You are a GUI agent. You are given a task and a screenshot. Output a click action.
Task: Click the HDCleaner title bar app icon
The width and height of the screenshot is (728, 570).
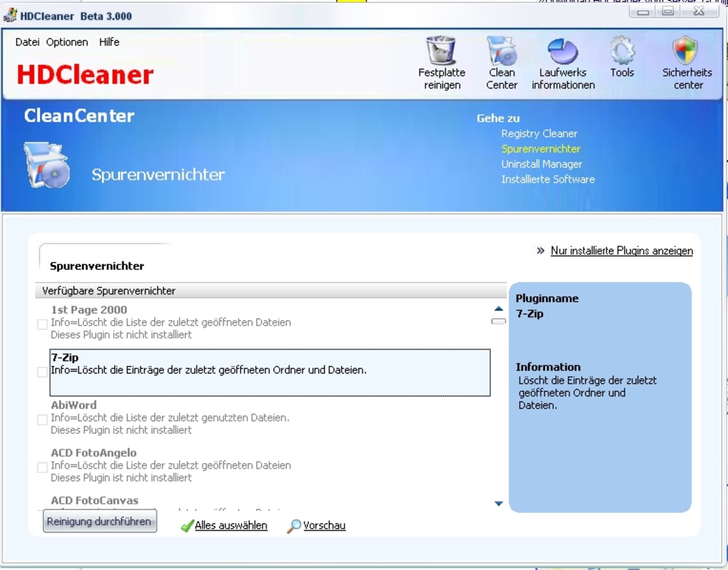tap(10, 16)
